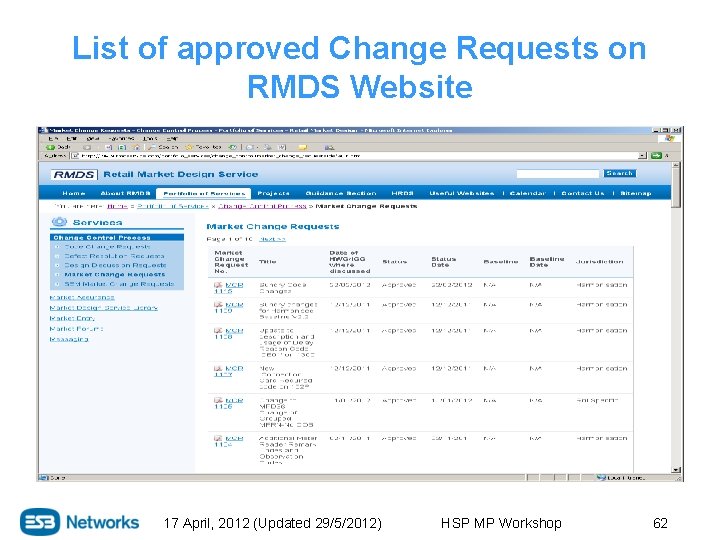Click the vertical scrollbar thumb

[x=675, y=188]
